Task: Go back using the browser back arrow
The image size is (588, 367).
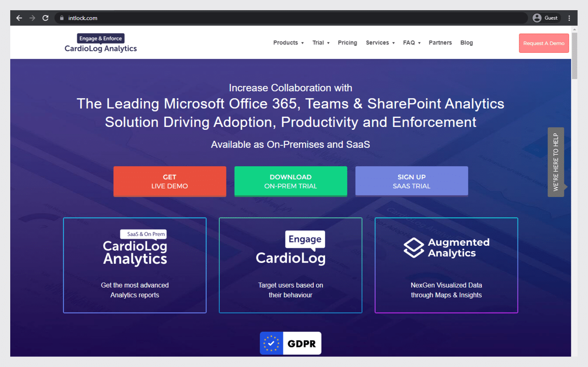Action: (19, 18)
